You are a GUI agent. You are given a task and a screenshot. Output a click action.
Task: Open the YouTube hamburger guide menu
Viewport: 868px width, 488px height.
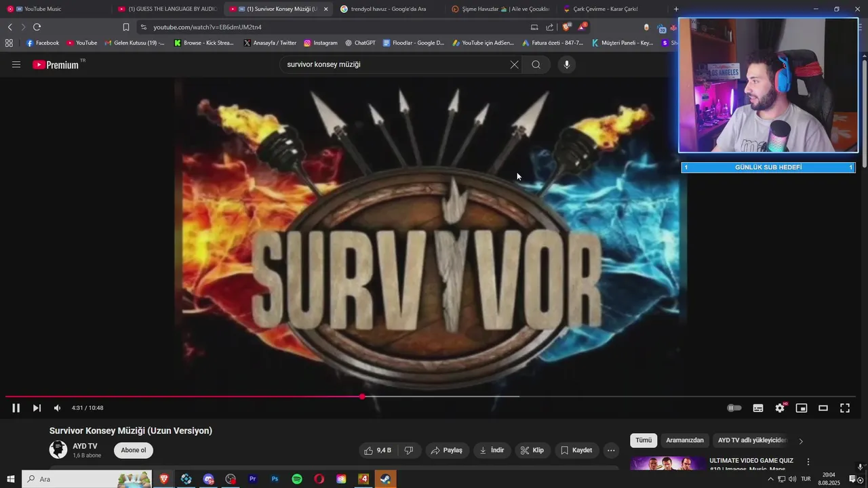click(16, 64)
